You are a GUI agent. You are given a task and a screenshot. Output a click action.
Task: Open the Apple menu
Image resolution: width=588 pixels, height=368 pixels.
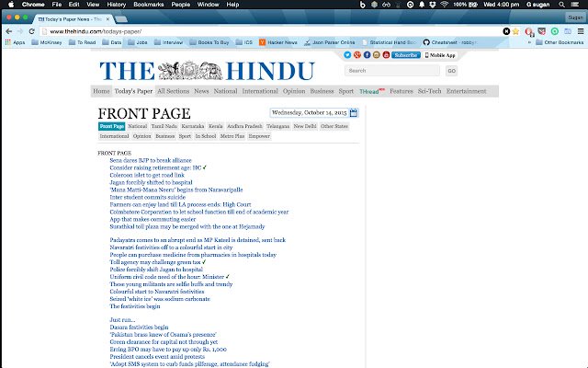point(11,5)
